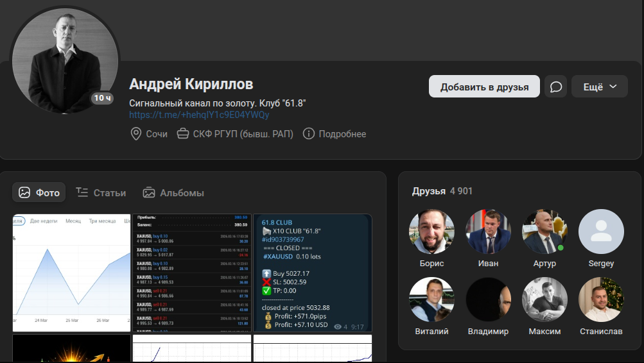Screen dimensions: 644x363
Task: Open friend Станислав's avatar
Action: coord(601,300)
